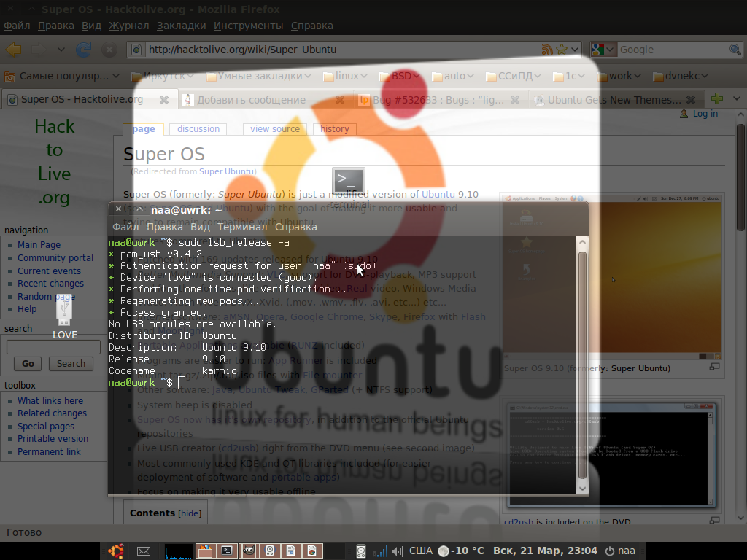747x560 pixels.
Task: Click the LOVE USB drive desktop icon
Action: point(64,317)
